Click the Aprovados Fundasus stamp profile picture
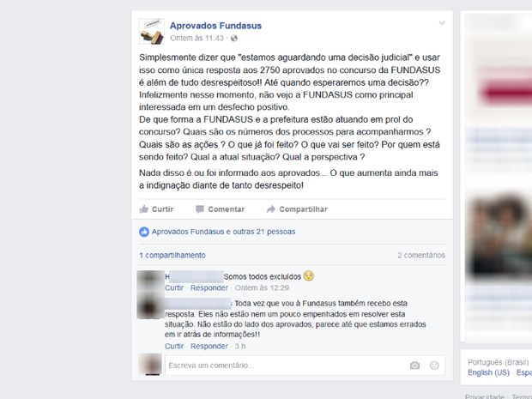 click(152, 31)
